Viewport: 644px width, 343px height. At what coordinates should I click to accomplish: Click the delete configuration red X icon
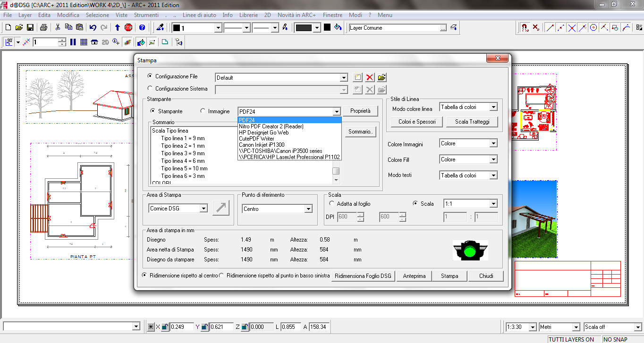point(370,77)
